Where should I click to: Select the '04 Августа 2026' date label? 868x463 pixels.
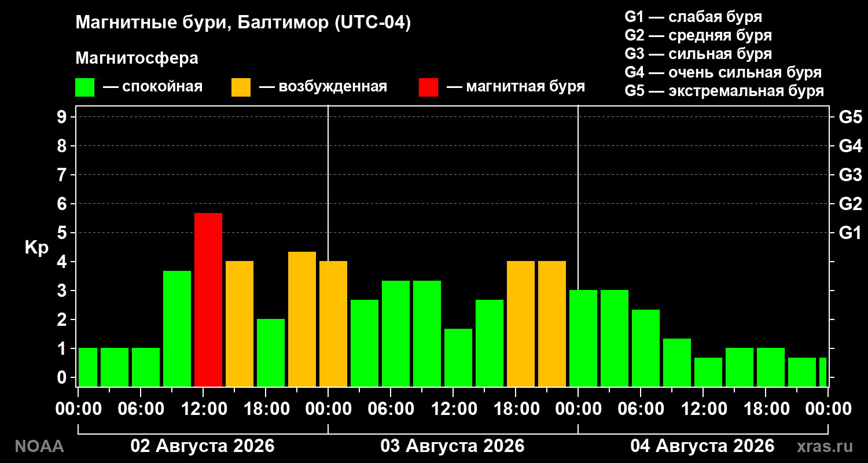point(703,446)
